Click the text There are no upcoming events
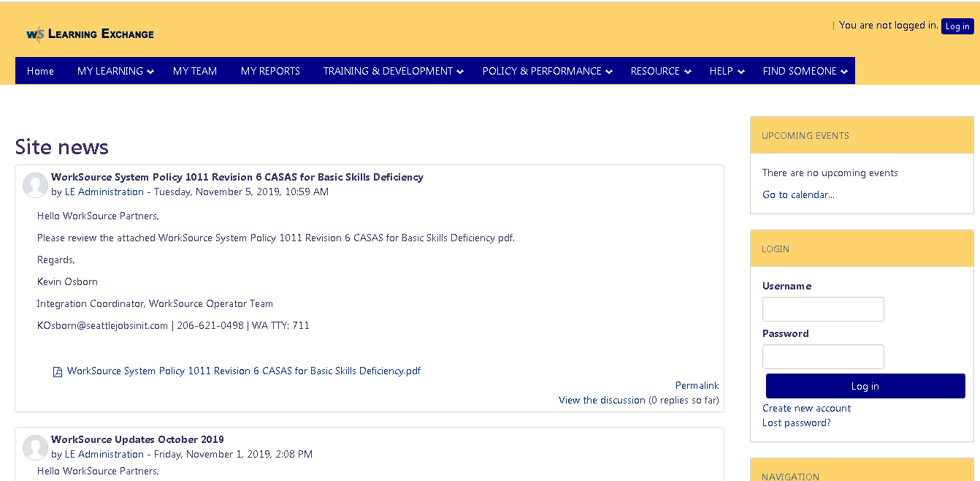Screen dimensions: 980x481 point(830,173)
